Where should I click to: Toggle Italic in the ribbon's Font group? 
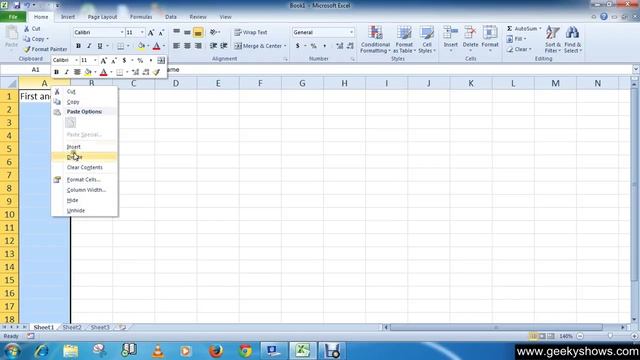click(x=89, y=46)
